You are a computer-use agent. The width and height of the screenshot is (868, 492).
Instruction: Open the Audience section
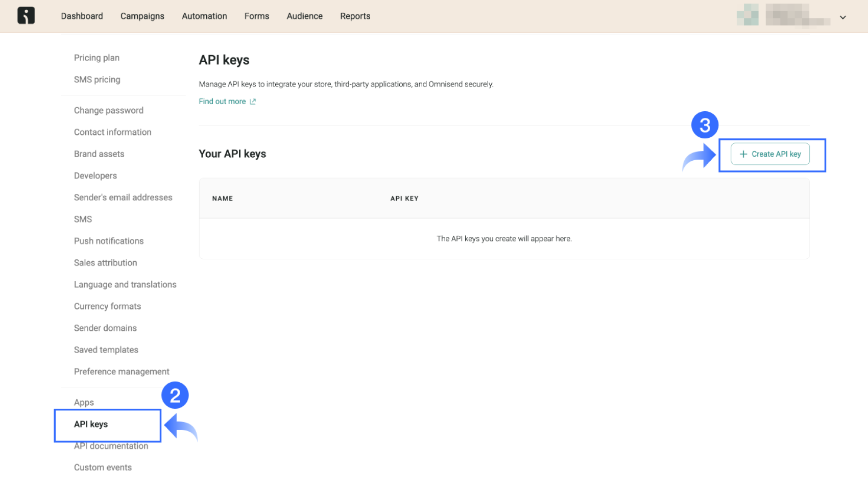tap(304, 16)
